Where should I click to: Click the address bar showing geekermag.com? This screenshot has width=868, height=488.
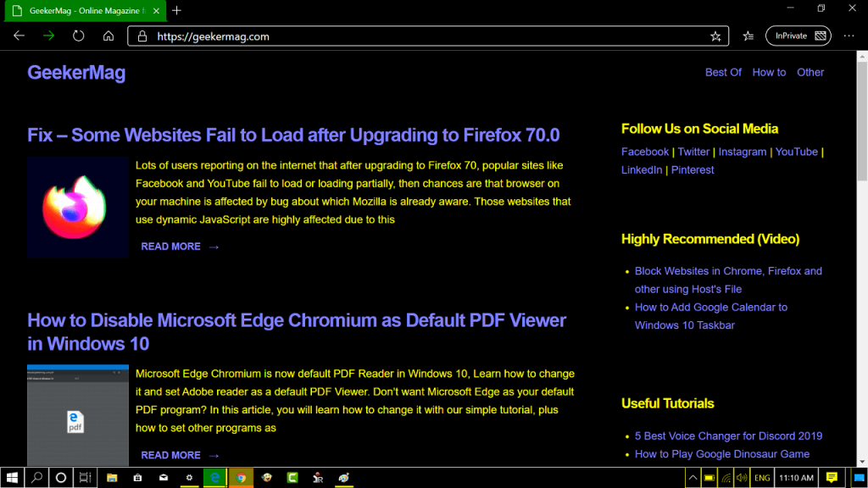(427, 36)
